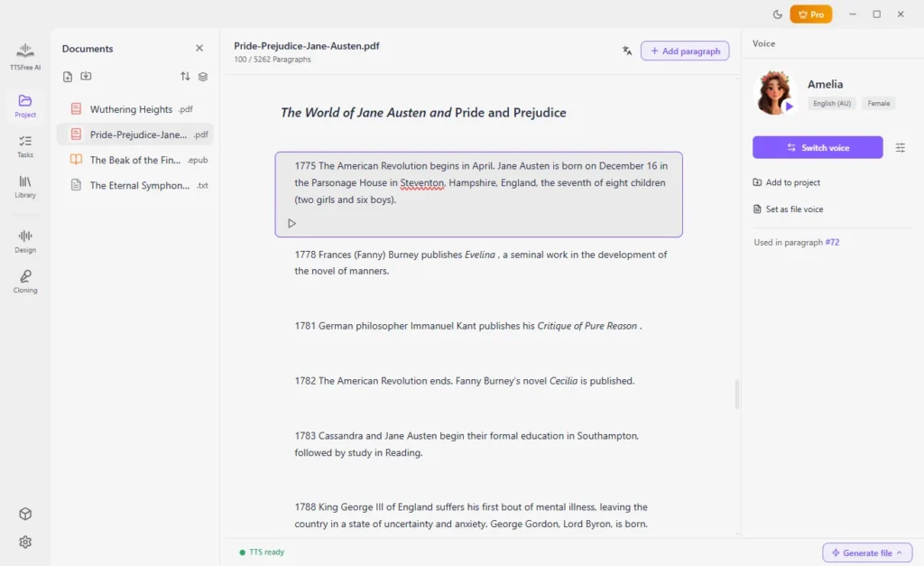Screen dimensions: 924x566
Task: Open voice settings sliders icon
Action: (900, 147)
